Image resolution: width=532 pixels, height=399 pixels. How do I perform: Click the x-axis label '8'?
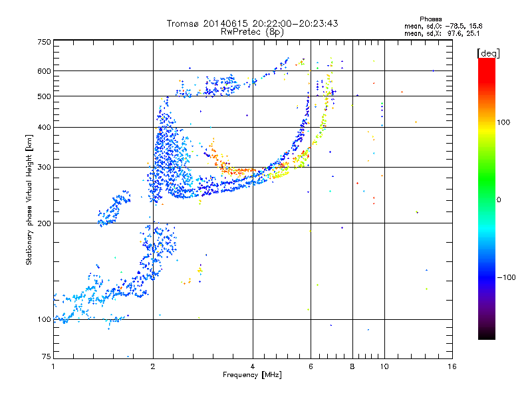(352, 366)
